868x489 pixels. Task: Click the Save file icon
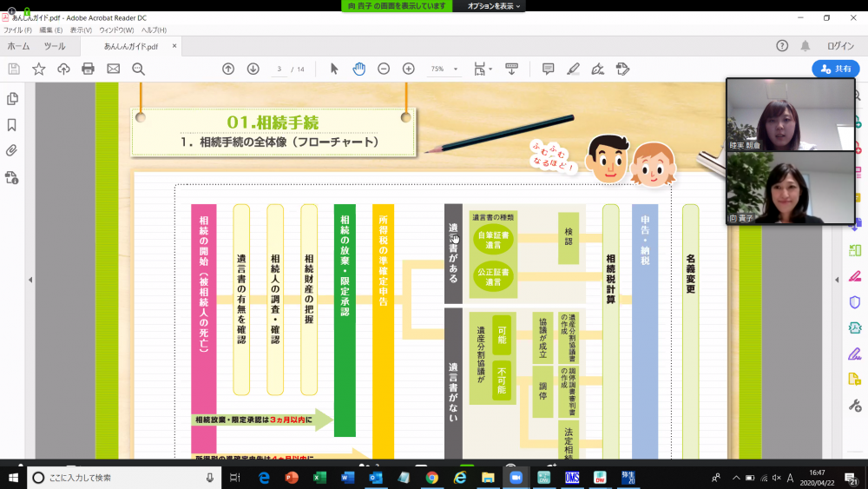tap(14, 69)
